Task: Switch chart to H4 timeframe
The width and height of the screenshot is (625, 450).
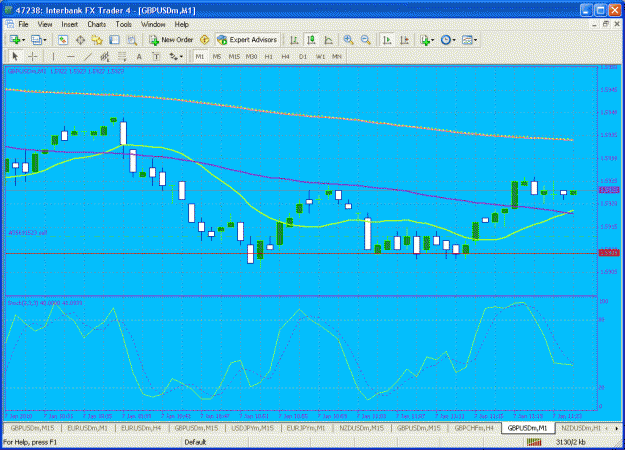Action: pos(285,57)
